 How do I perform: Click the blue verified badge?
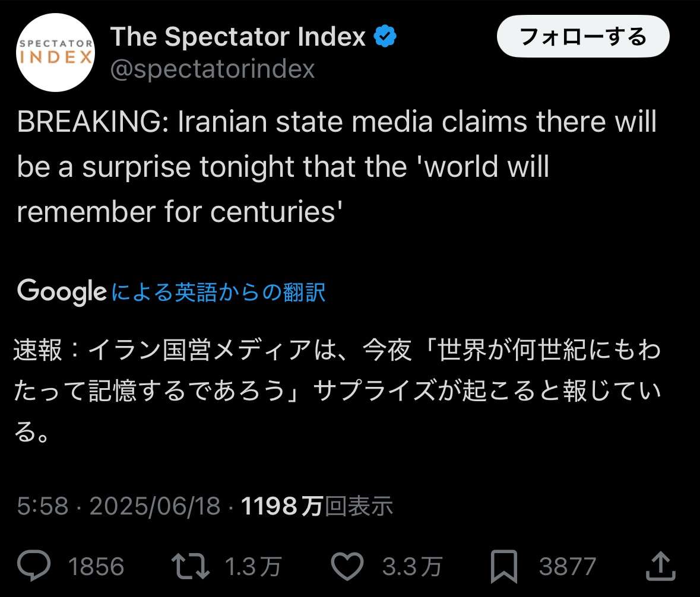coord(385,37)
